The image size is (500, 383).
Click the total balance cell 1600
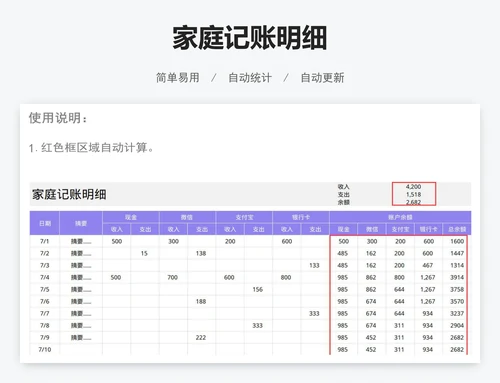[x=457, y=241]
